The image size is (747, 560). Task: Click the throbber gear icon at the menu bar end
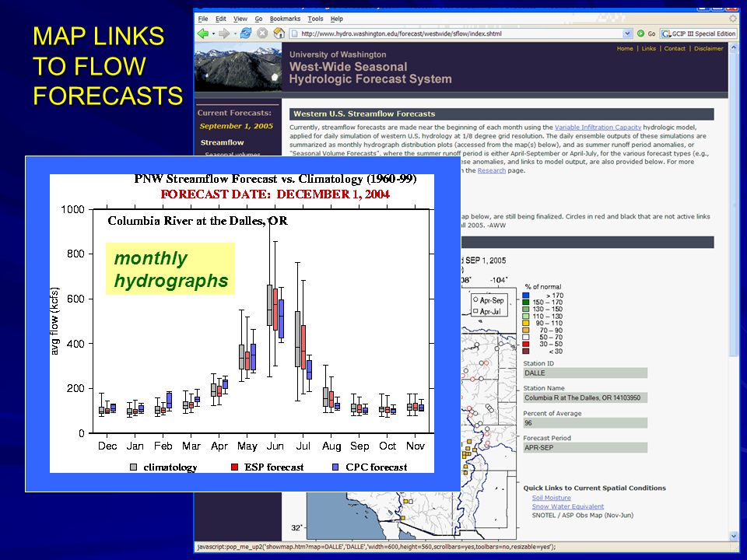point(733,19)
